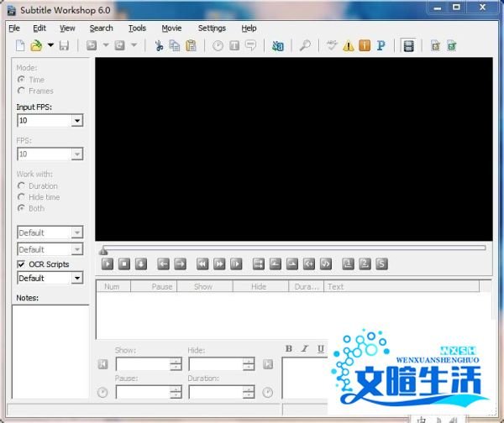Click the Show time input field
Viewport: 504px width, 423px height.
coord(149,364)
